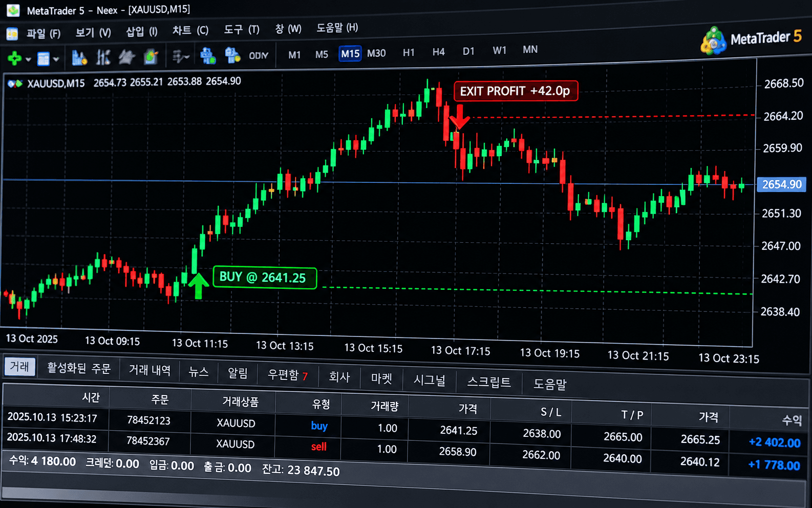Click the 수익 column header

click(x=792, y=420)
